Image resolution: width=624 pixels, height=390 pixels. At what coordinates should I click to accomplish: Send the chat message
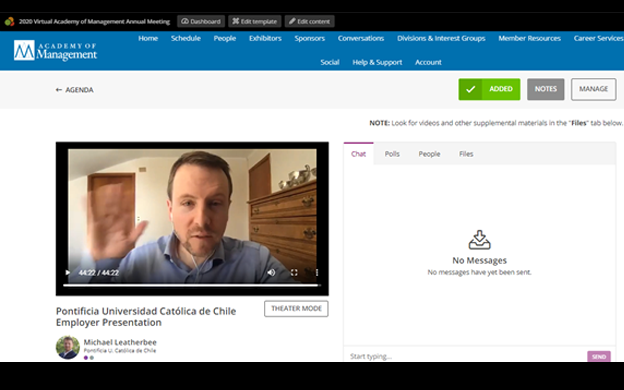pos(599,357)
